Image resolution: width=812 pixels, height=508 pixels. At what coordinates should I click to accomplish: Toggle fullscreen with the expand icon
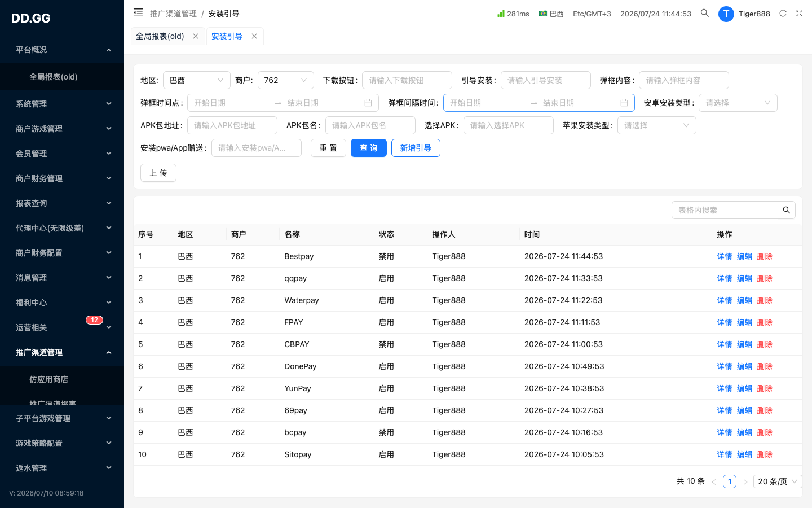click(799, 14)
